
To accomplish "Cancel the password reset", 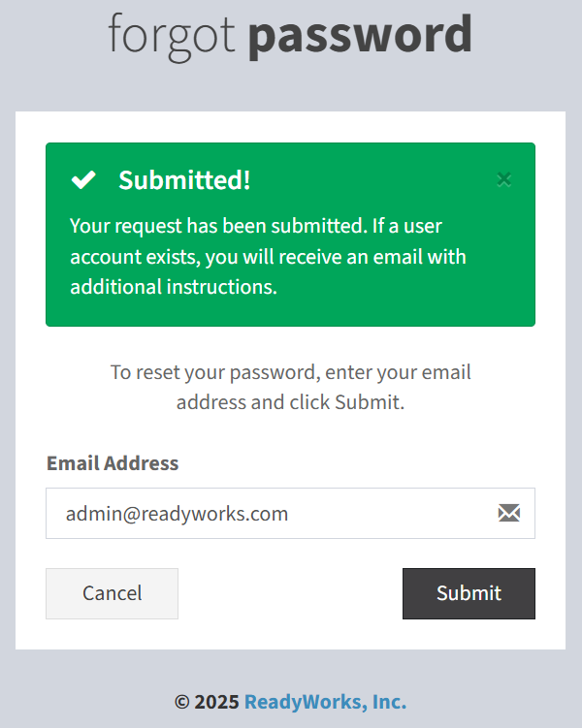I will (112, 593).
